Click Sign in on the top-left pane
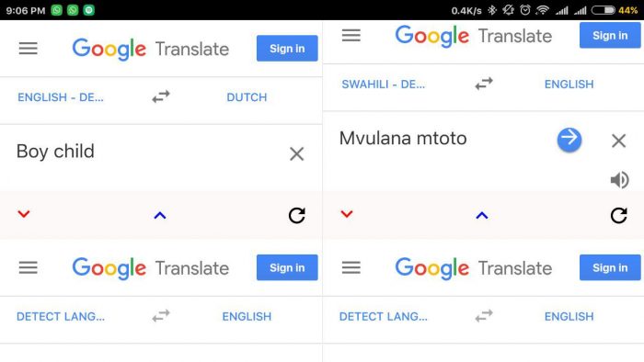Viewport: 644px width, 362px height. [287, 49]
